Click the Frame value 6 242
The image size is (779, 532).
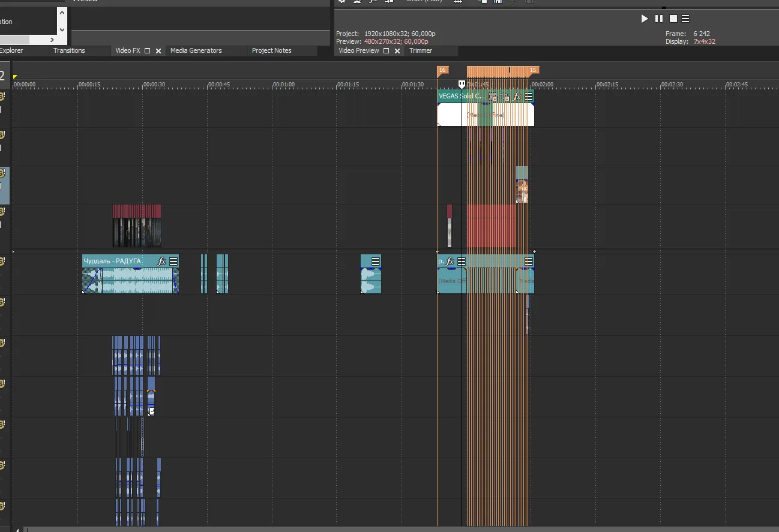click(x=702, y=34)
